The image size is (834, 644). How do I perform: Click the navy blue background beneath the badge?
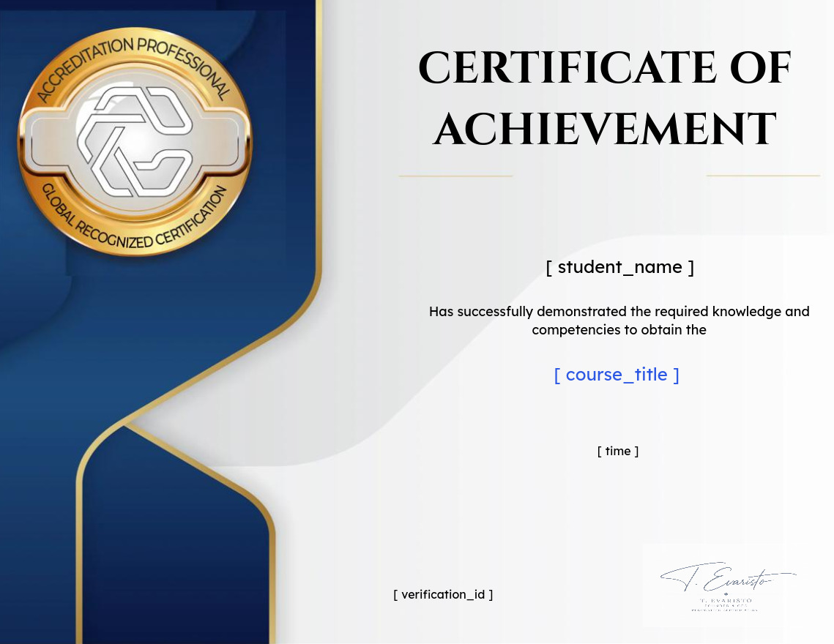pyautogui.click(x=160, y=319)
